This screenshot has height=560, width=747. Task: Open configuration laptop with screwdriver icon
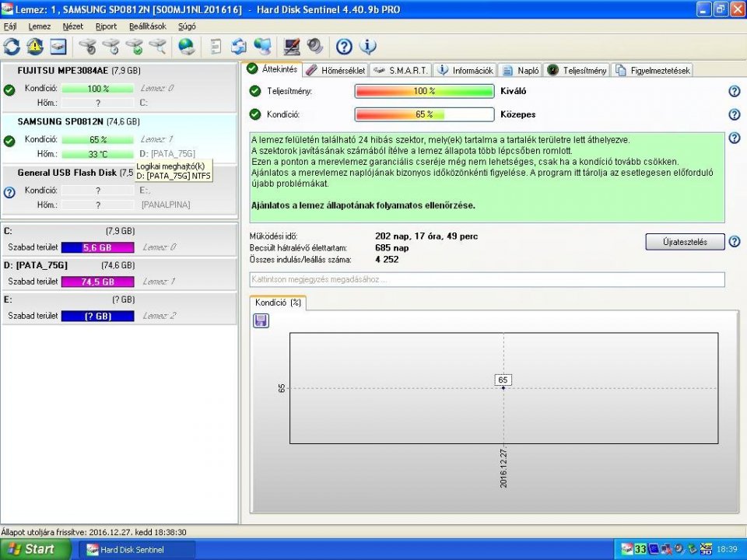point(292,47)
